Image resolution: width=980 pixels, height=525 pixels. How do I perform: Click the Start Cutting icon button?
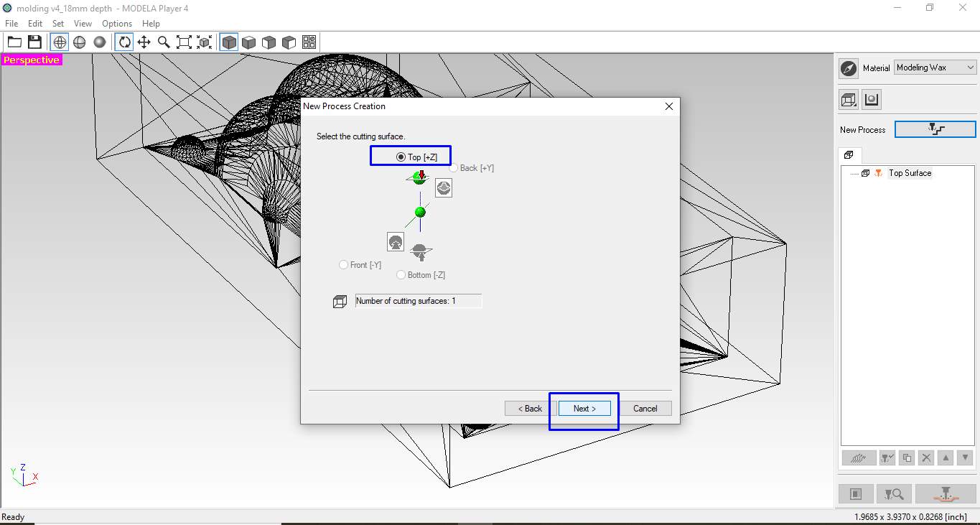point(946,493)
